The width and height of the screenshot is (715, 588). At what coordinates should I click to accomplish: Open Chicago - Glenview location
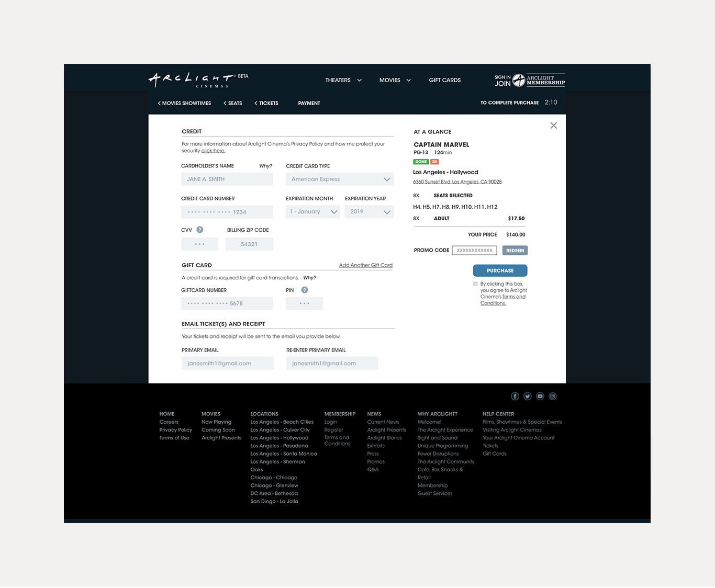274,485
